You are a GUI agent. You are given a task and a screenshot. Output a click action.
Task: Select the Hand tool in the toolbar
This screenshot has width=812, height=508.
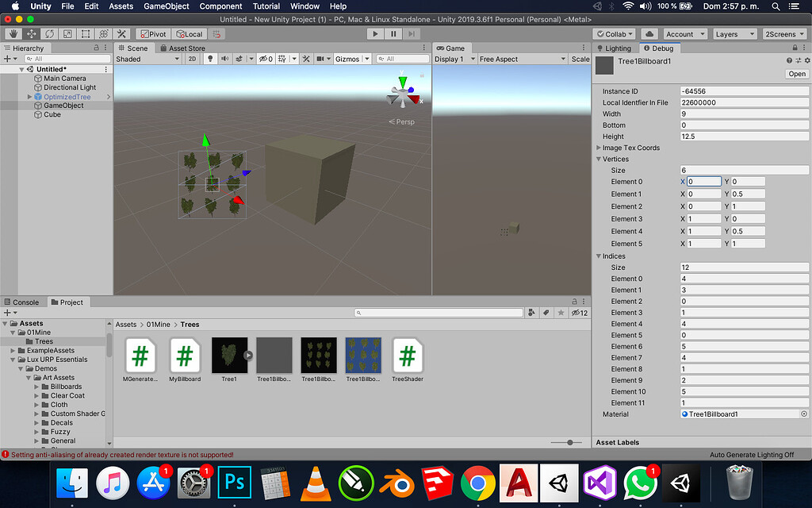[13, 33]
